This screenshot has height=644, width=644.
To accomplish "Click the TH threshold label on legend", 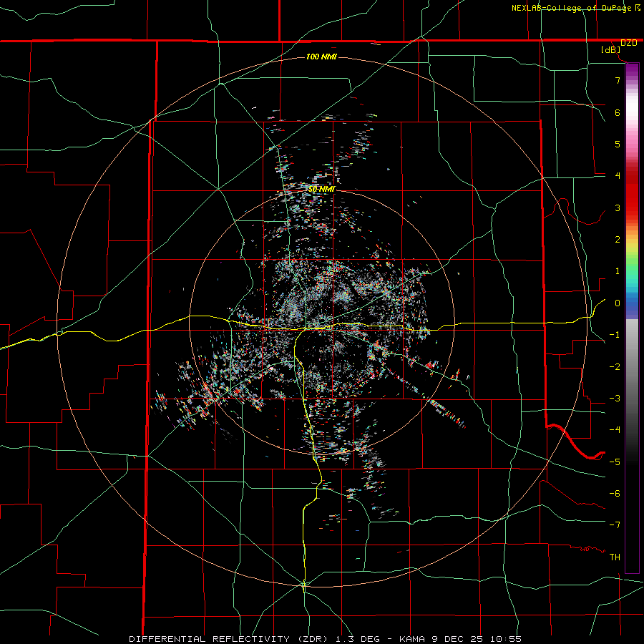I will click(x=615, y=557).
